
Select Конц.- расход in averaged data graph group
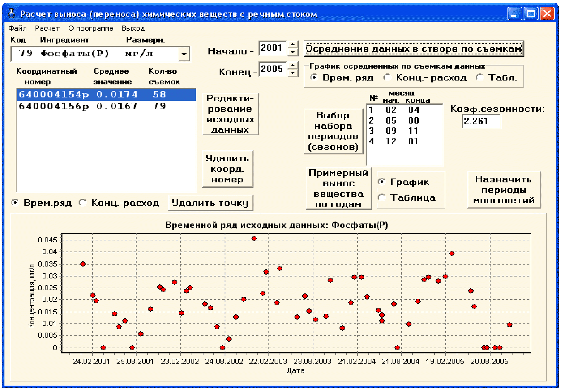pos(387,77)
